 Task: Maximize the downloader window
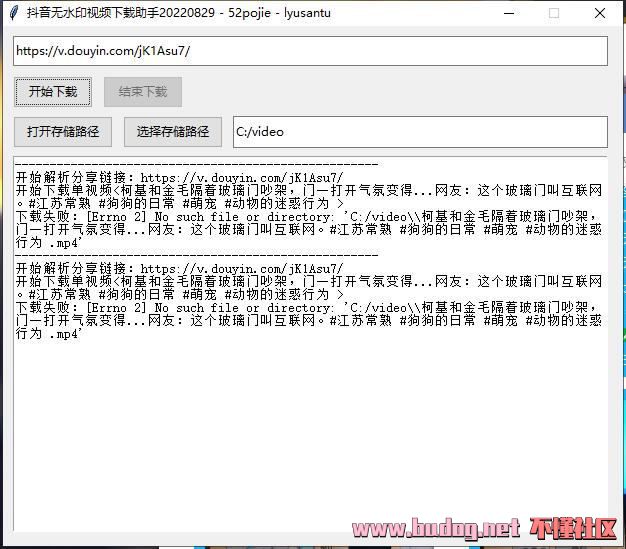coord(554,13)
